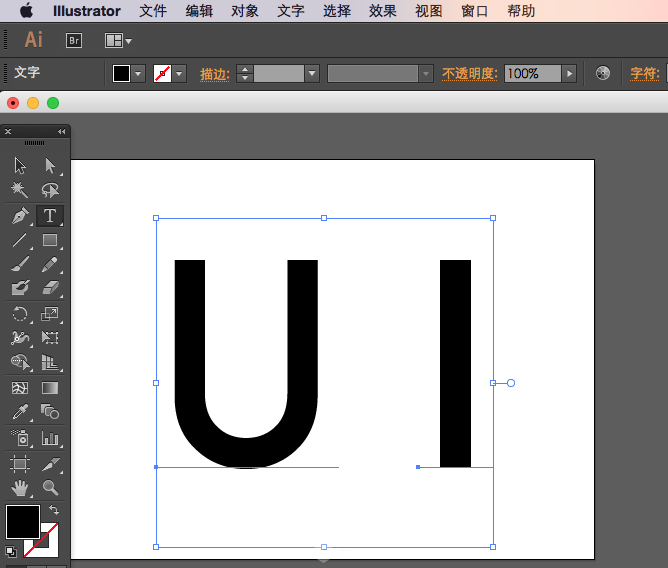Open the 视图 menu
Viewport: 668px width, 568px height.
coord(429,11)
